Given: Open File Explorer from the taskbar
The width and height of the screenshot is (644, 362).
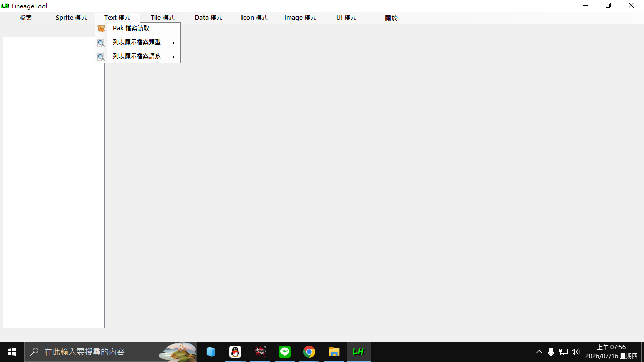Looking at the screenshot, I should pos(334,352).
